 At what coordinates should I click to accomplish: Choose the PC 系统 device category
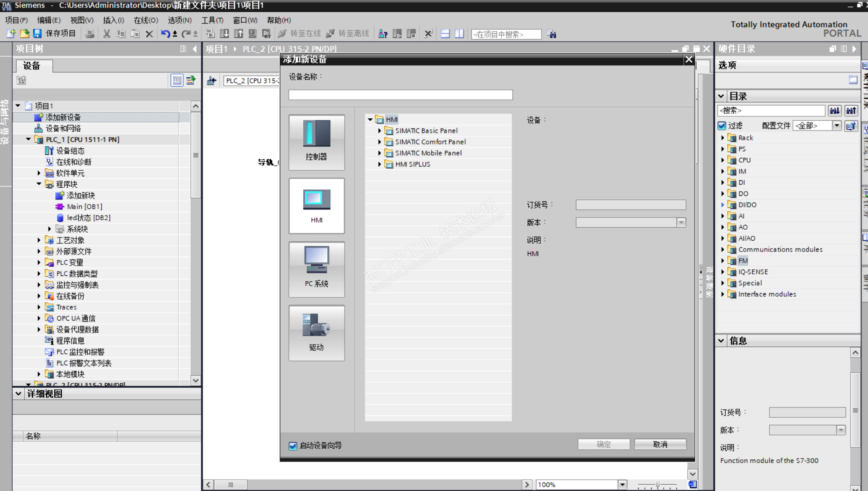point(316,269)
